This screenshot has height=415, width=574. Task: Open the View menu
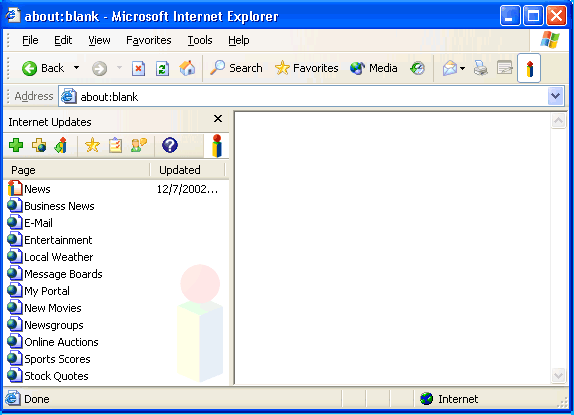pos(99,40)
